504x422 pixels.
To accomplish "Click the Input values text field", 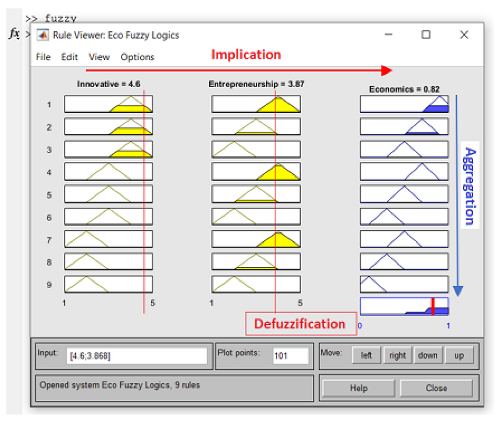I will point(136,356).
